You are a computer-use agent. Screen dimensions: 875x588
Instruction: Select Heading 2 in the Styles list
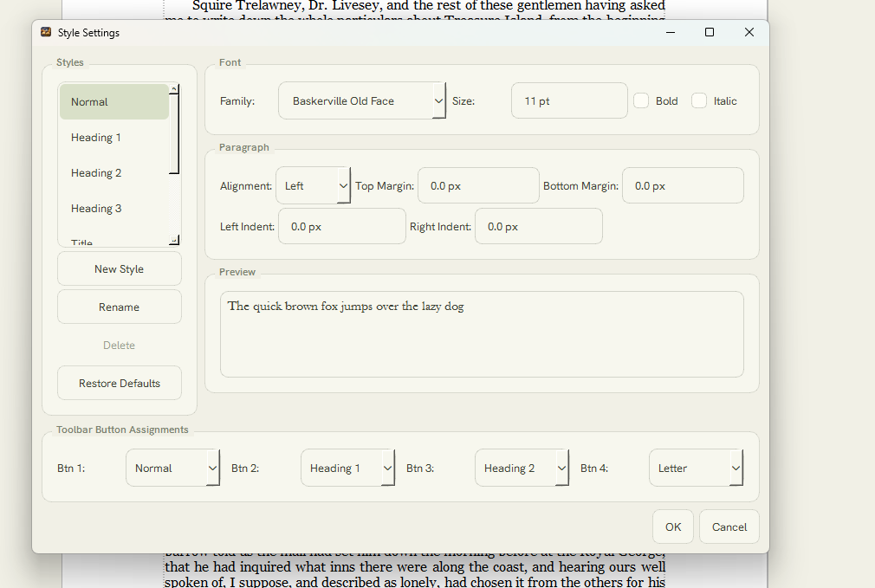coord(114,173)
